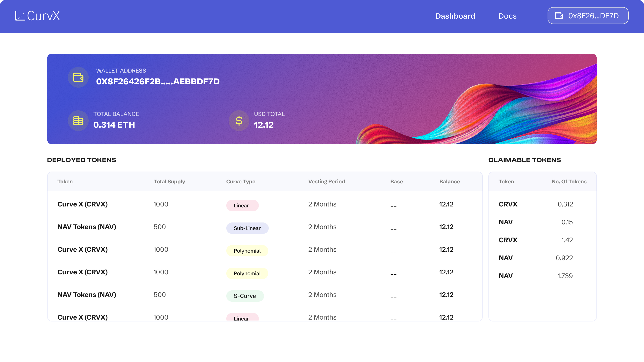Click the pink Linear badge in the first row
The image size is (644, 362).
242,206
